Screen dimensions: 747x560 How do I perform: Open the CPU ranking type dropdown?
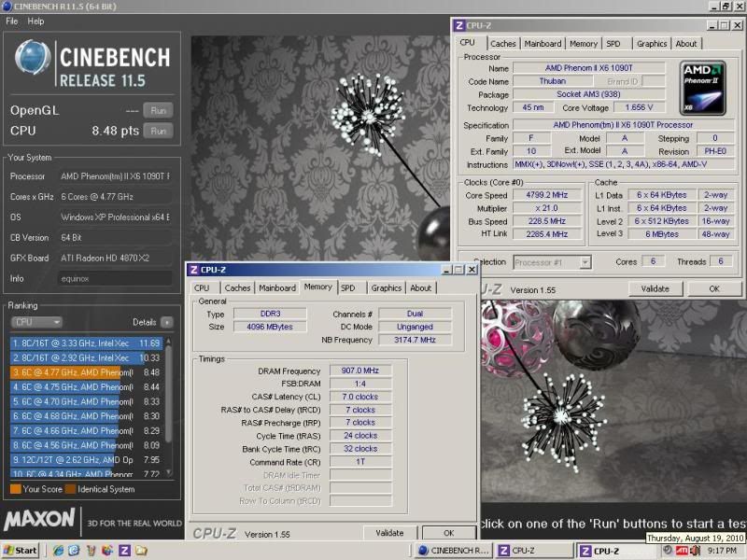pyautogui.click(x=36, y=322)
